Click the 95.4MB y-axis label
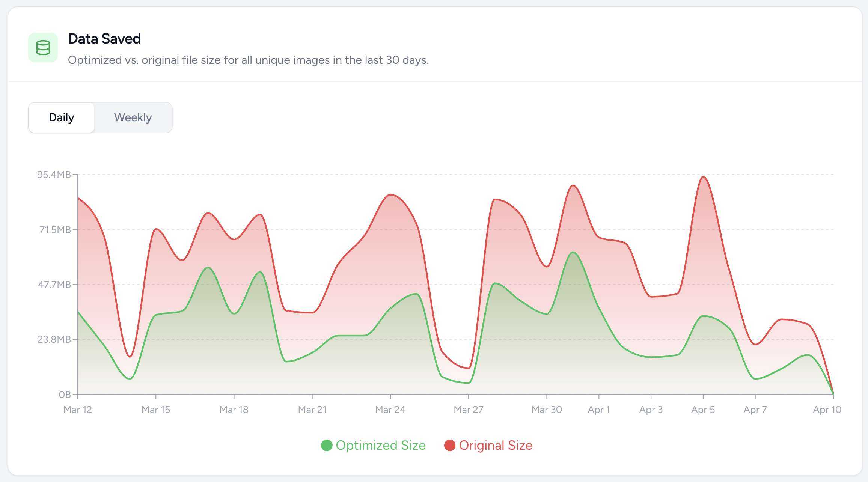This screenshot has height=482, width=868. point(54,175)
